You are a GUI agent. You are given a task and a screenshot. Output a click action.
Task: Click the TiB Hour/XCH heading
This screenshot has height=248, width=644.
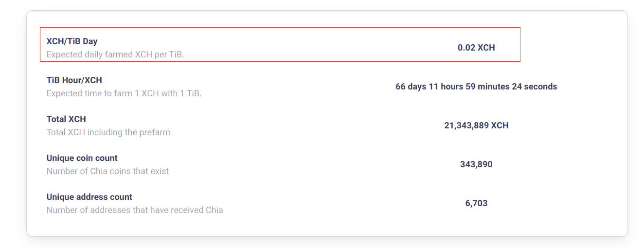pyautogui.click(x=74, y=80)
